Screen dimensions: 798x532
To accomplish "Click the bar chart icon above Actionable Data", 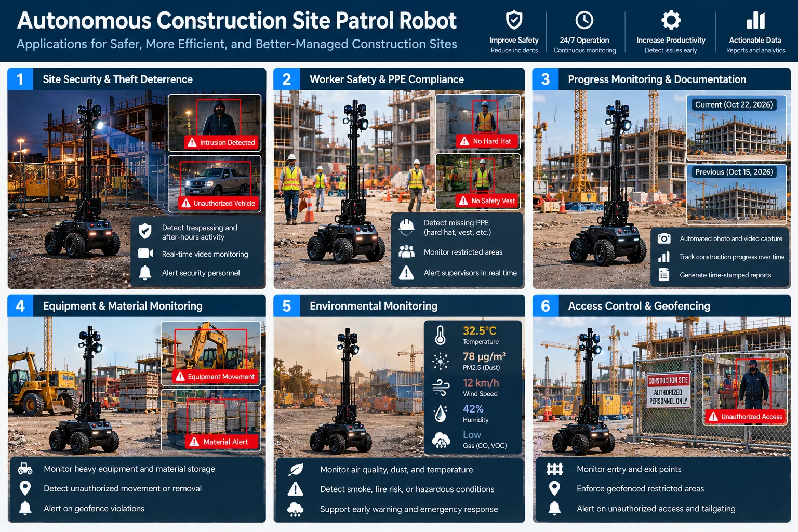I will [x=755, y=20].
